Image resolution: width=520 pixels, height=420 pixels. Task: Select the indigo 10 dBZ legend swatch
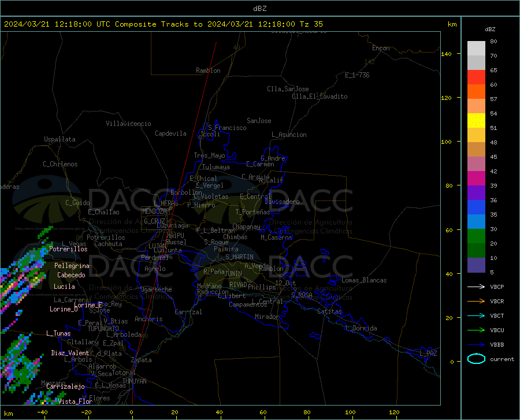(x=476, y=265)
